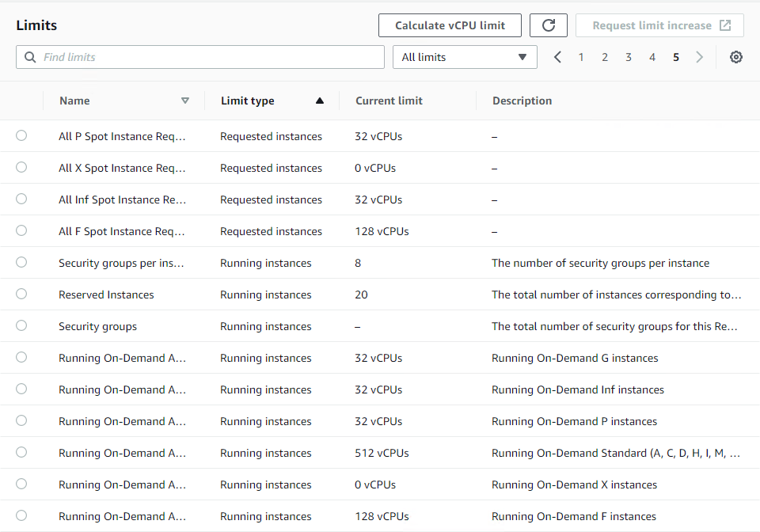This screenshot has width=760, height=532.
Task: Go to page 4
Action: click(652, 57)
